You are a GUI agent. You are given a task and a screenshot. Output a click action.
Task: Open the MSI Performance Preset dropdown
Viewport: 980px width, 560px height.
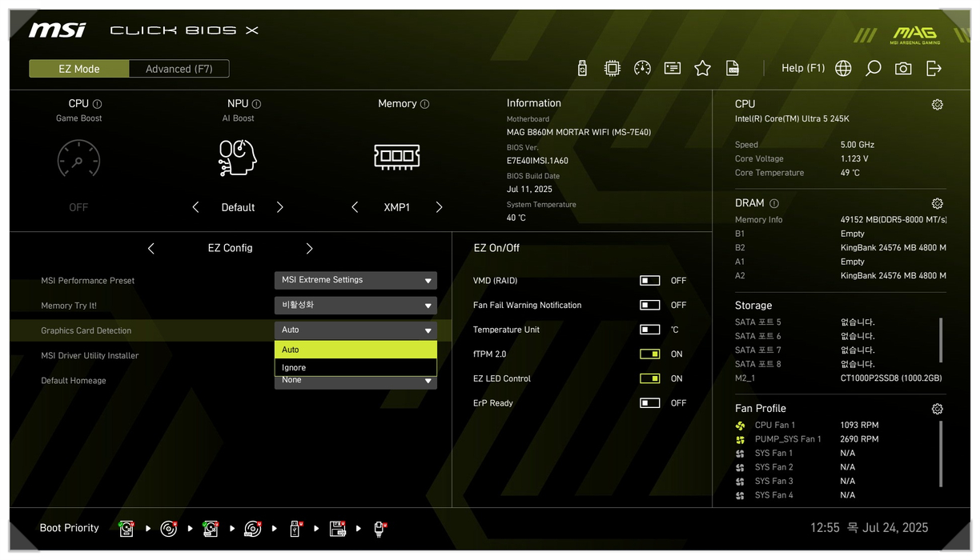(x=355, y=281)
